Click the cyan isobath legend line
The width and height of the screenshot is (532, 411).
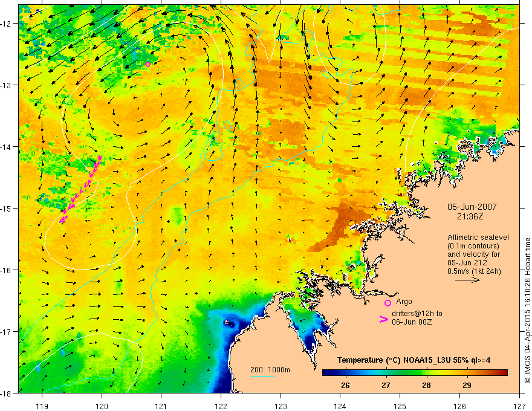coord(262,376)
